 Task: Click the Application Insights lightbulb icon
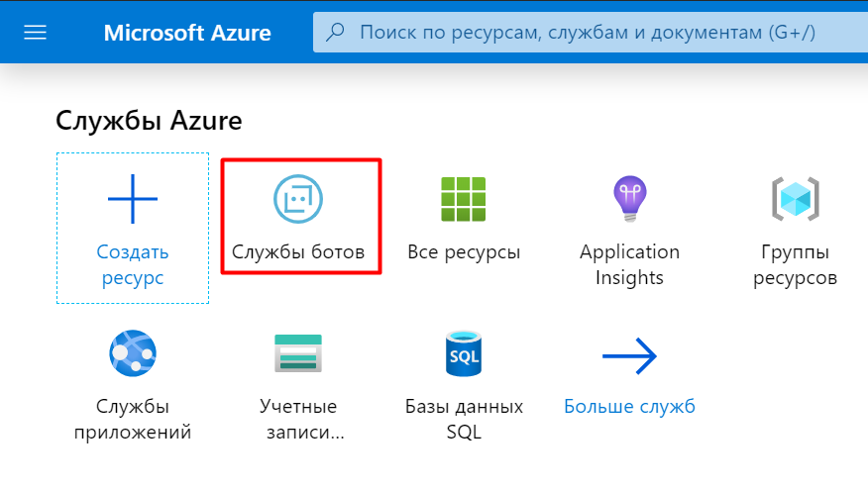[629, 199]
